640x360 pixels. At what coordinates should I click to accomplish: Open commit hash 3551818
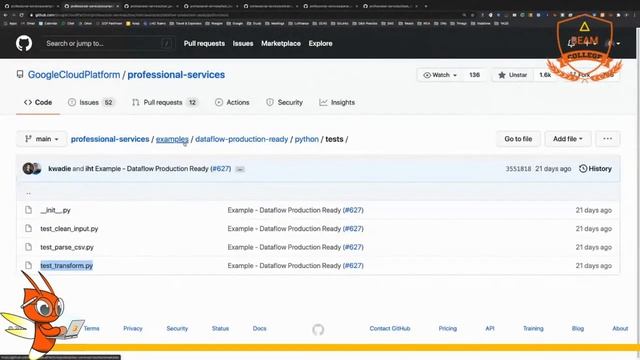click(x=518, y=169)
